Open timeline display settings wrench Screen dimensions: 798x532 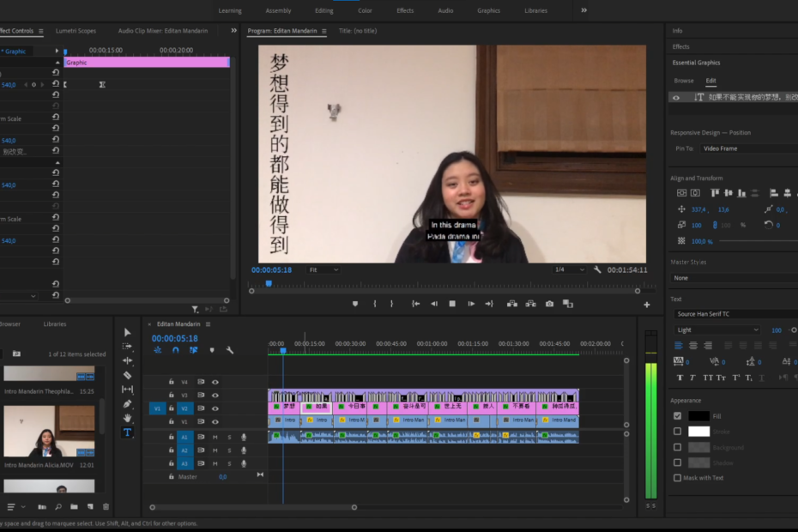(230, 350)
